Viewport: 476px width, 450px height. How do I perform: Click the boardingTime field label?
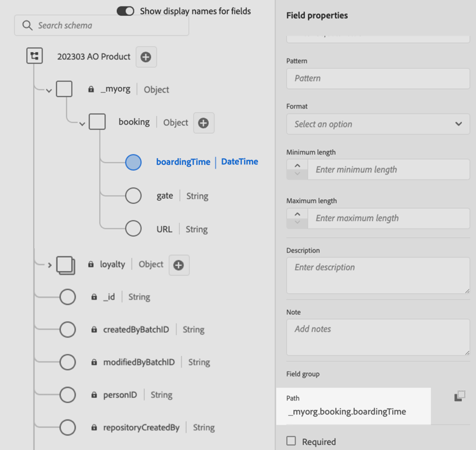click(x=183, y=162)
